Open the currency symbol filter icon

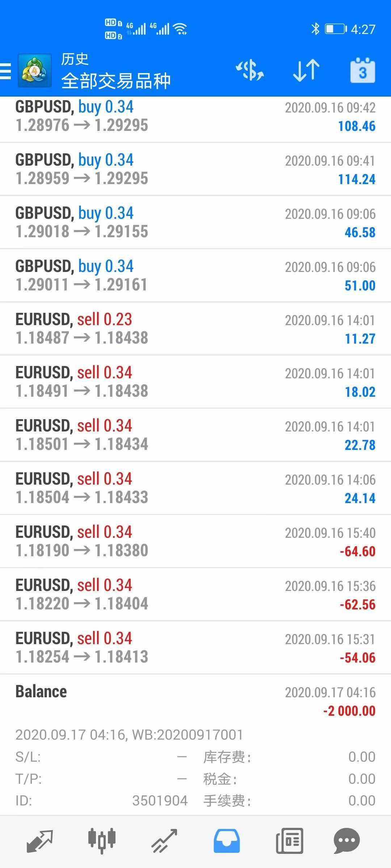click(250, 70)
